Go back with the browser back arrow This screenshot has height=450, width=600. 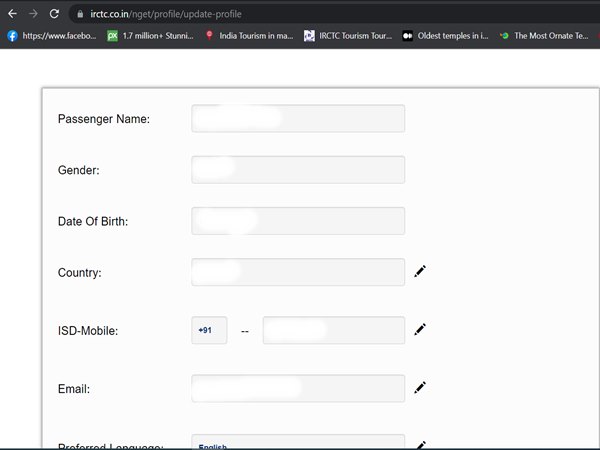coord(12,14)
